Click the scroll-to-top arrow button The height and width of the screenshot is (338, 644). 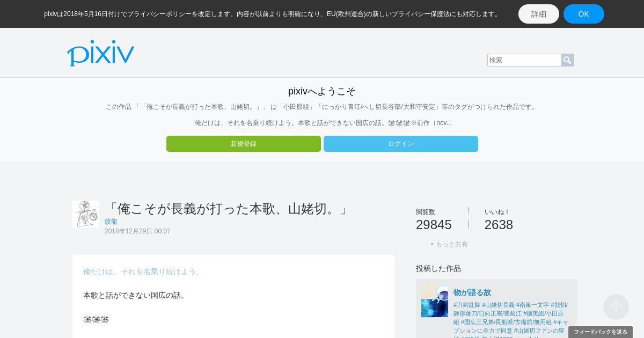point(616,307)
